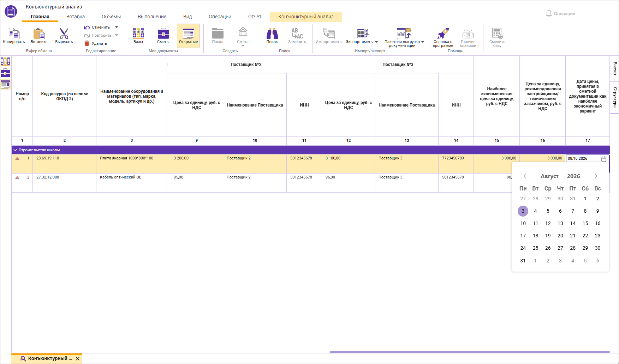The height and width of the screenshot is (364, 619).
Task: Open Сметы briefcase in ribbon
Action: [163, 34]
